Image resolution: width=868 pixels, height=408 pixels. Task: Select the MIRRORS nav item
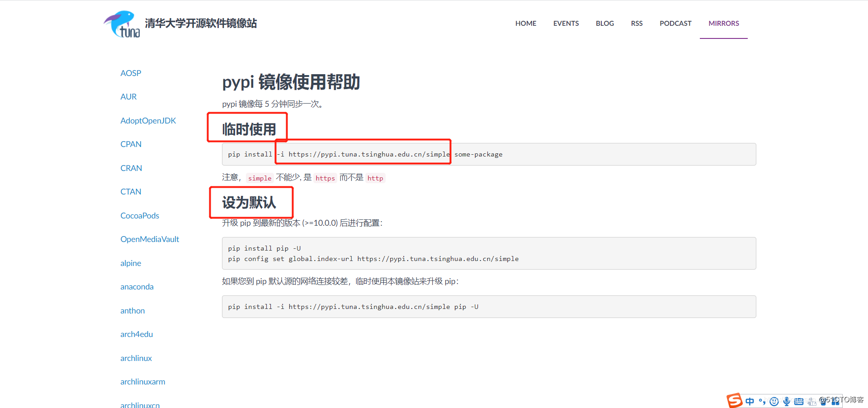click(x=724, y=24)
